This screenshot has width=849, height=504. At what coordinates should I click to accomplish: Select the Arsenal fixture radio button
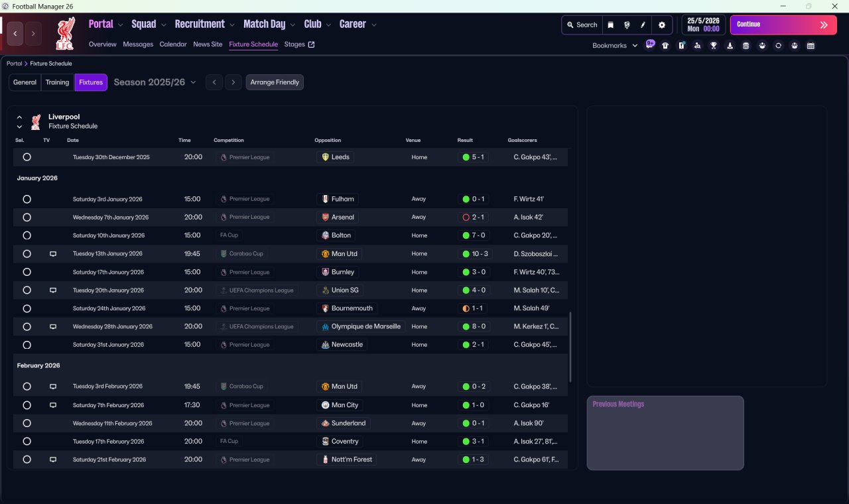[x=27, y=218]
